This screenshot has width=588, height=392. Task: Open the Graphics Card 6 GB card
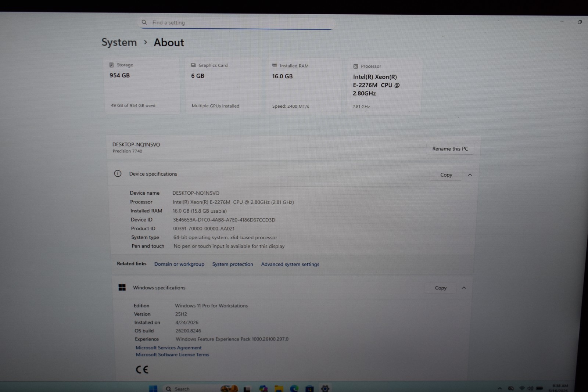point(223,86)
